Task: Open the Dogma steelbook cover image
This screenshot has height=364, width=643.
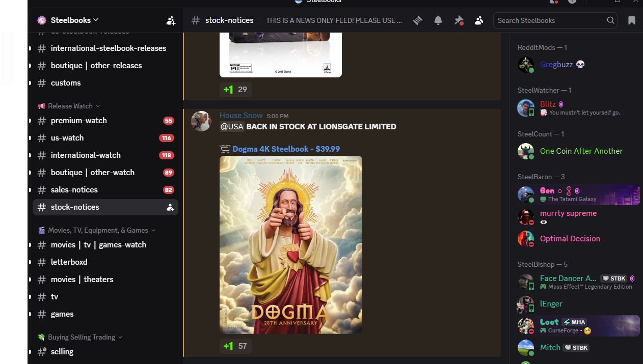Action: (291, 245)
